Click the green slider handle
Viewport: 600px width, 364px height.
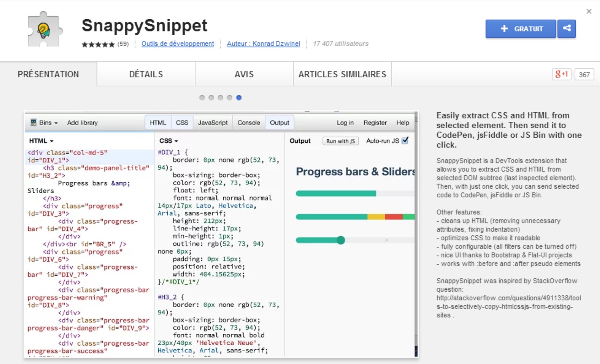[341, 240]
